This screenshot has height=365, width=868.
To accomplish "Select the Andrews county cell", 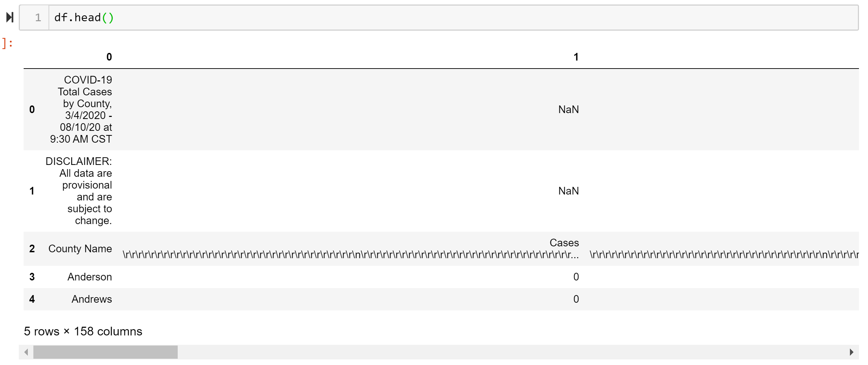I will tap(92, 299).
